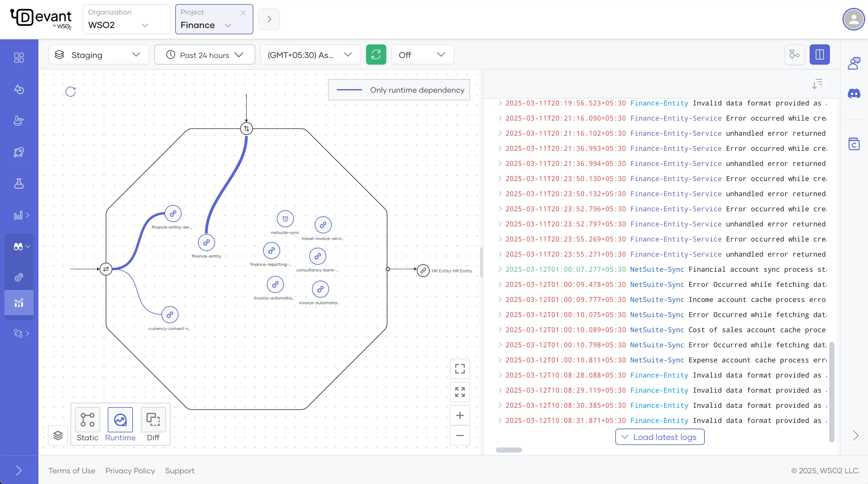The height and width of the screenshot is (484, 868).
Task: Sort logs using the sort order icon
Action: [x=817, y=84]
